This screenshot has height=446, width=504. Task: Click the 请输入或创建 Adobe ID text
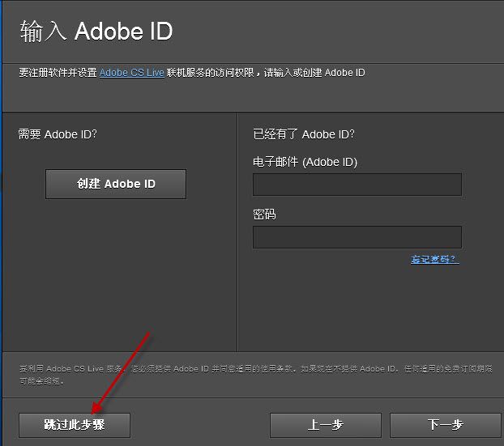[314, 73]
